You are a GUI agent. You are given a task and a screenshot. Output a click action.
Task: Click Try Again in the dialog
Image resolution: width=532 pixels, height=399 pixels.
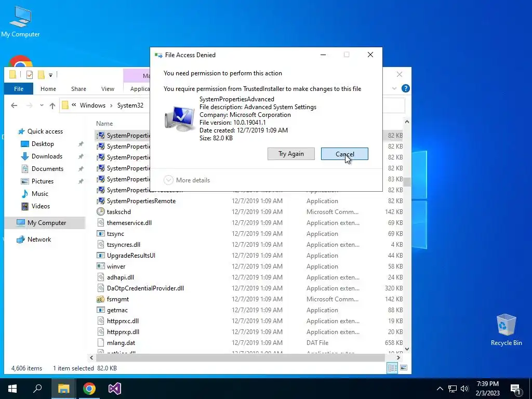[x=291, y=154]
